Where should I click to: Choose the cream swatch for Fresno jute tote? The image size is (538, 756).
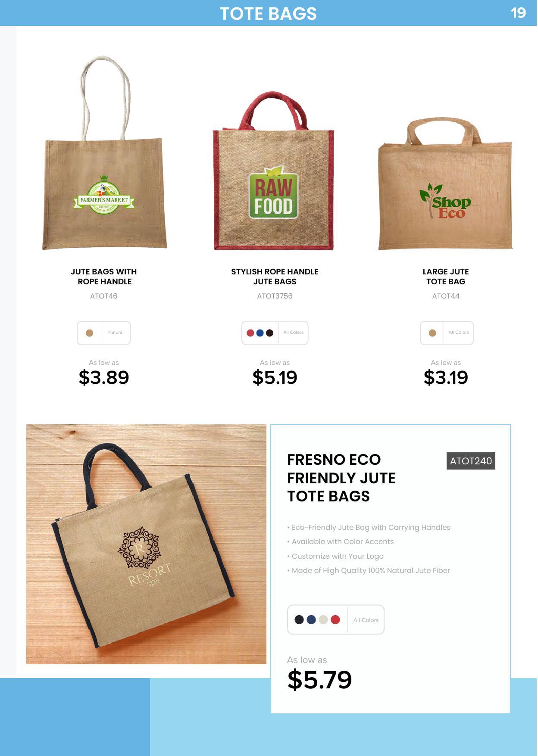pos(323,619)
